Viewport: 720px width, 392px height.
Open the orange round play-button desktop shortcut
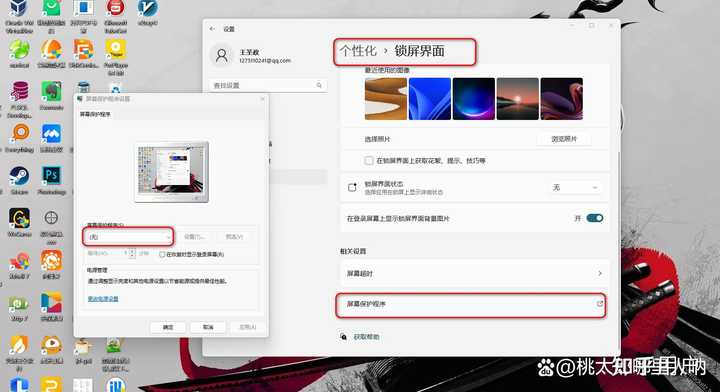click(51, 345)
